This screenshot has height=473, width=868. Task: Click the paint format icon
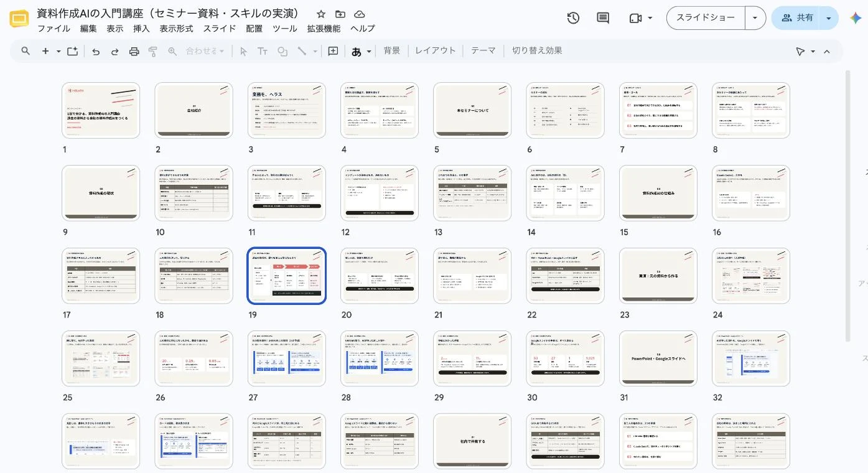[x=152, y=51]
